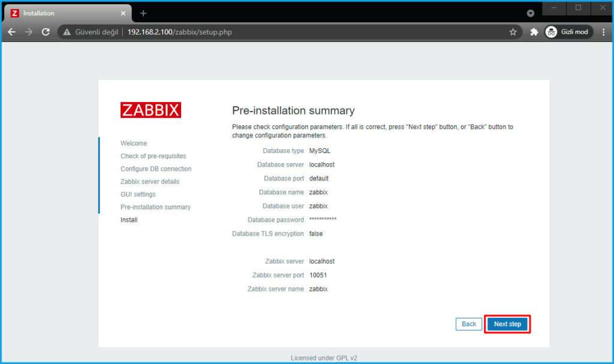Bookmark this page with the star icon
Image resolution: width=614 pixels, height=364 pixels.
point(513,32)
